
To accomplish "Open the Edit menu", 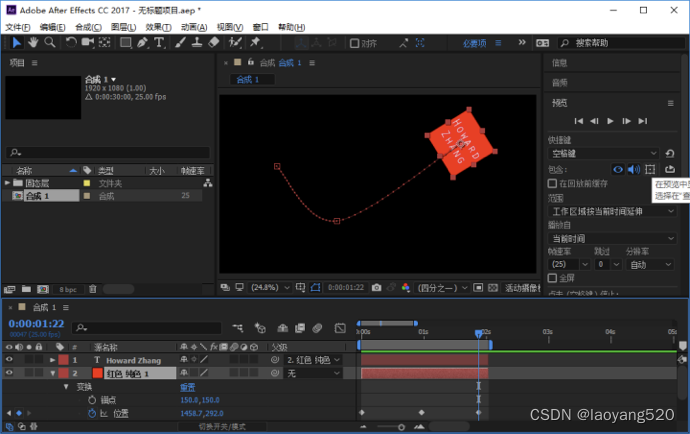I will click(52, 27).
